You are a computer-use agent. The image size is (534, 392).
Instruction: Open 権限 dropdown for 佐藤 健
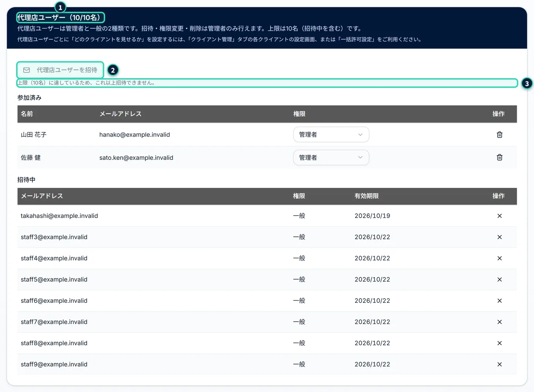click(331, 158)
